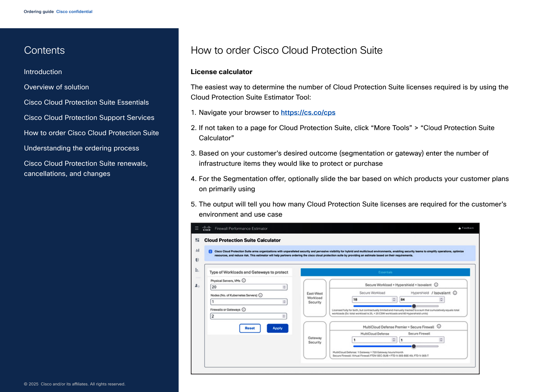Click the shield icon in the calculator sidebar
The height and width of the screenshot is (392, 534).
click(x=197, y=260)
